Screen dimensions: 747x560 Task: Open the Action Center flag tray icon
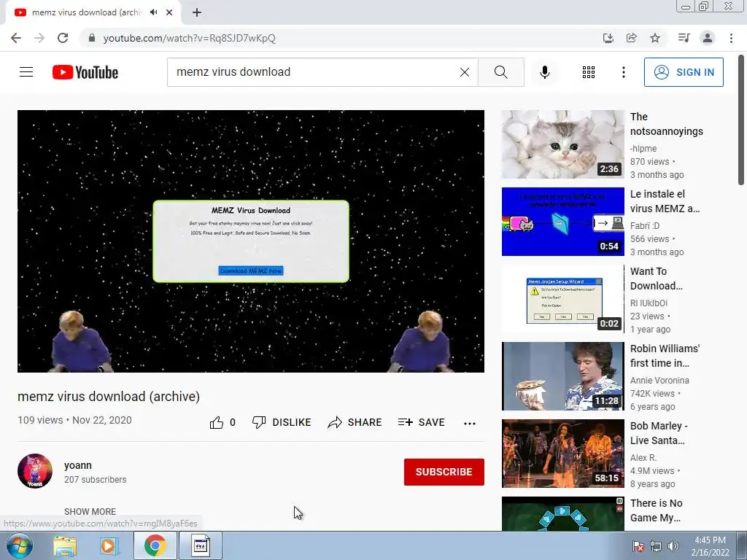tap(638, 546)
